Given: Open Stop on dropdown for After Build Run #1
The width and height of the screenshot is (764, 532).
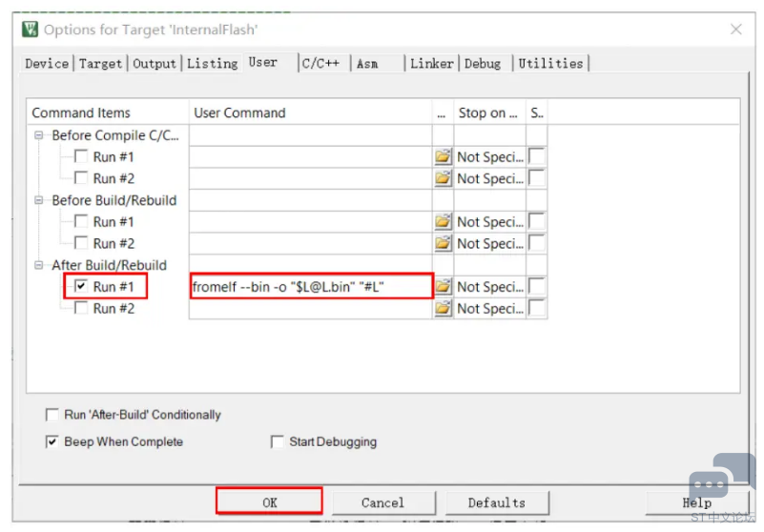Looking at the screenshot, I should [x=489, y=286].
